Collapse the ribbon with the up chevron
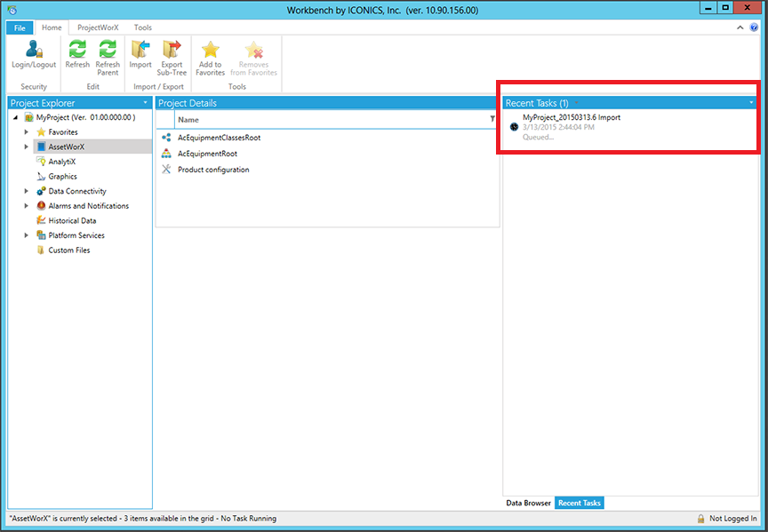 click(x=741, y=28)
